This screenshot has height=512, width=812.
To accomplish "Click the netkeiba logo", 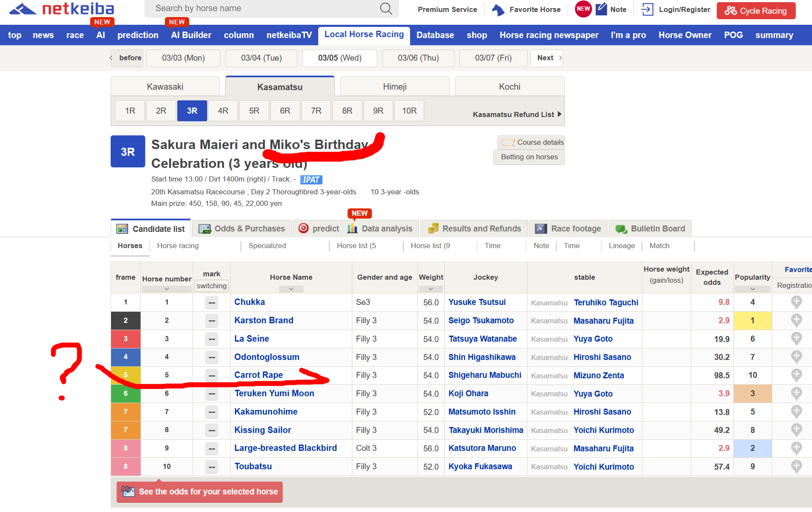I will point(62,9).
